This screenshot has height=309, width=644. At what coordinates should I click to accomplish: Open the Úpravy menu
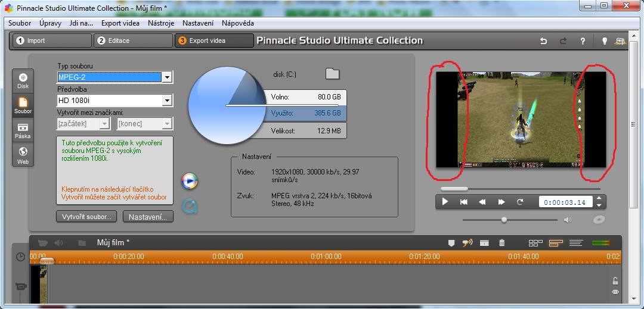(x=51, y=23)
